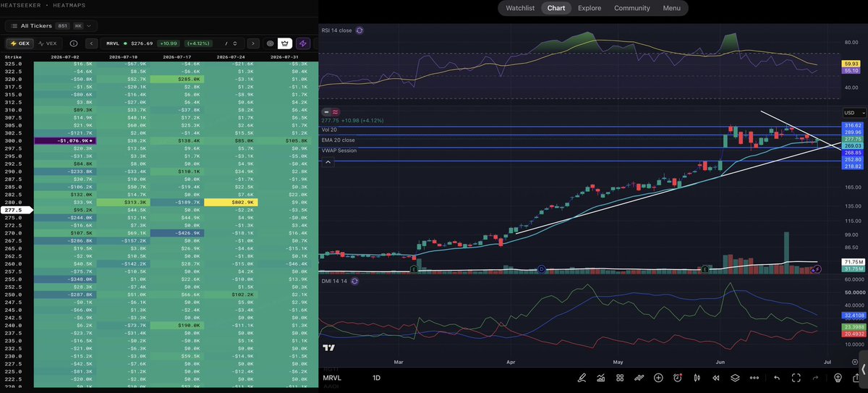
Task: Click the 2026-07-02 expiry column header
Action: click(x=65, y=56)
